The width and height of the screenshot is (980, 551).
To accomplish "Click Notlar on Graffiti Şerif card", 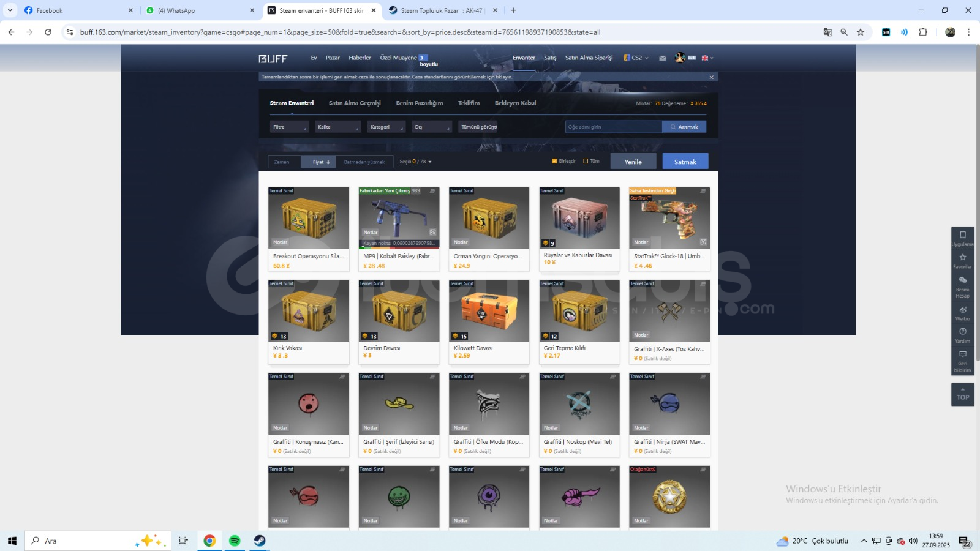I will click(371, 428).
